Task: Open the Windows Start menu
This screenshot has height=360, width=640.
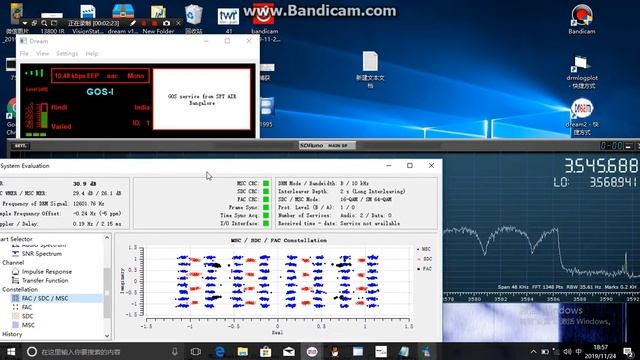Action: click(x=11, y=351)
